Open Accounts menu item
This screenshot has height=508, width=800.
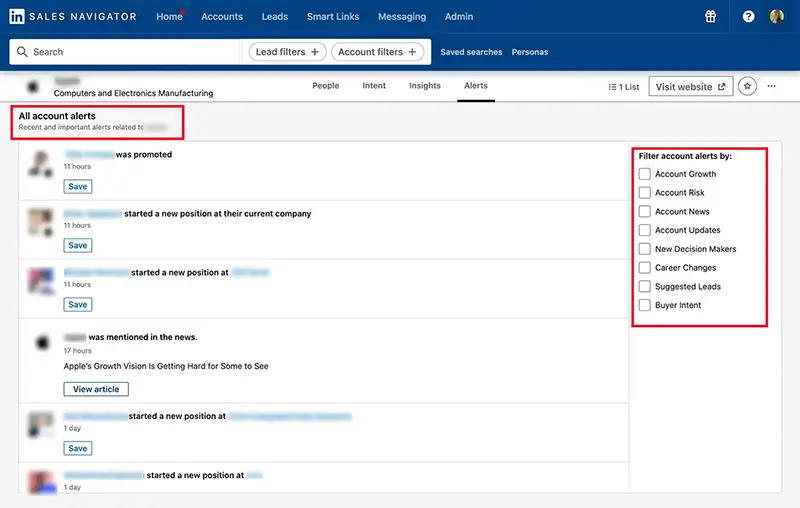pyautogui.click(x=222, y=16)
